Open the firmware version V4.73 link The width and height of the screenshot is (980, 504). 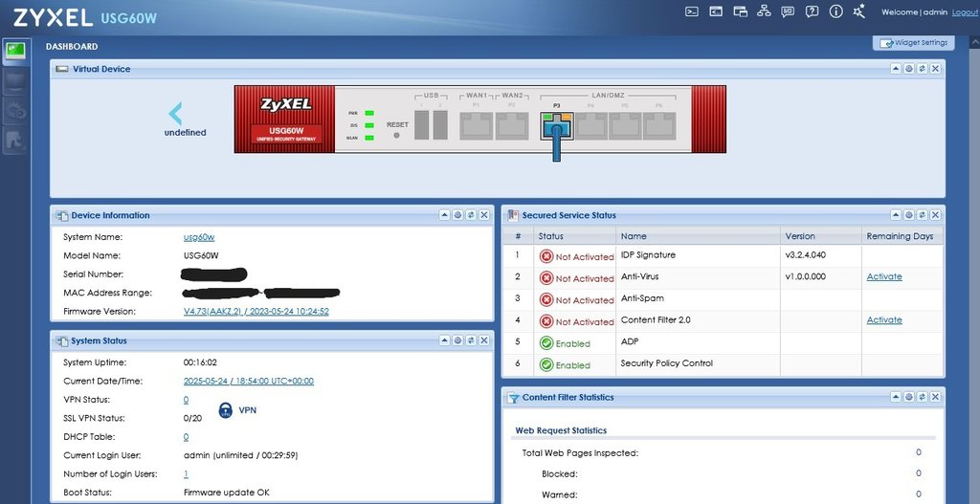(x=256, y=311)
